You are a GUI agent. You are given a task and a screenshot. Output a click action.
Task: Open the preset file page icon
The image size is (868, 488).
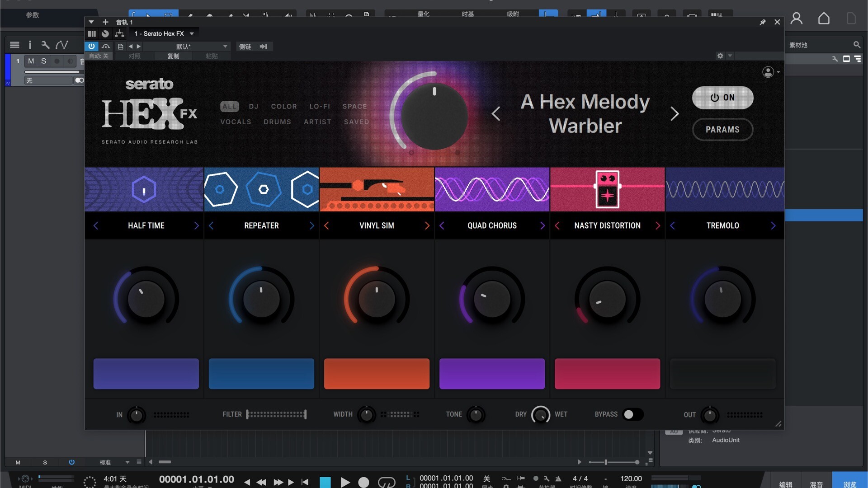click(x=120, y=46)
